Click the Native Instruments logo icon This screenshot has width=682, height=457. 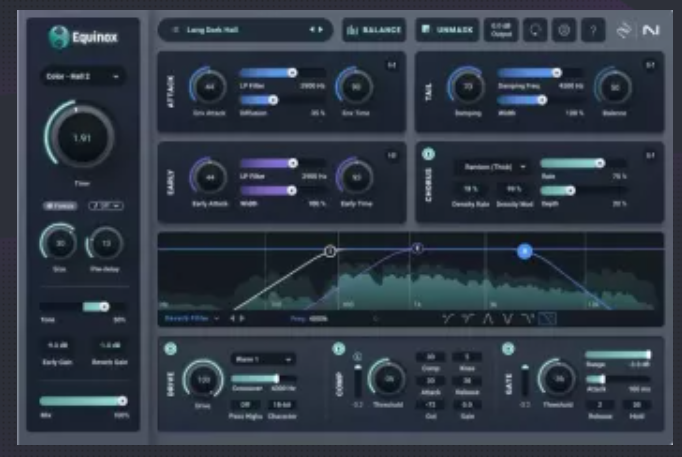tap(651, 30)
